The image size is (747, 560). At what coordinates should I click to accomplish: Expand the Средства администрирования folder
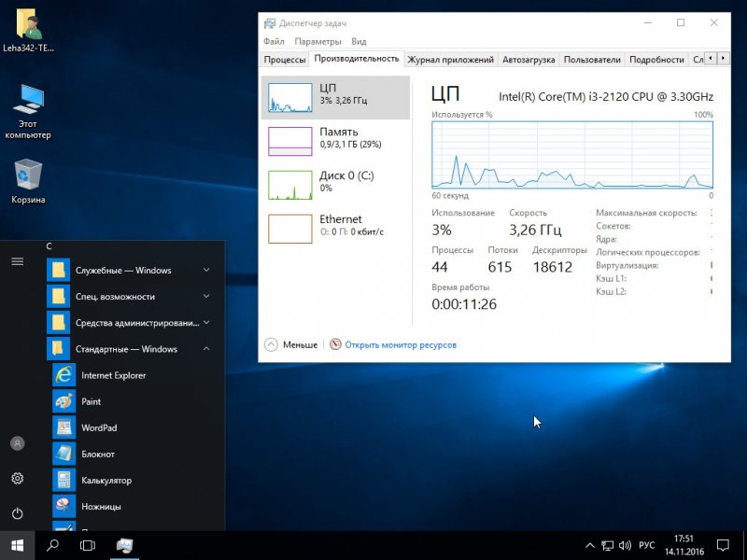(x=130, y=322)
